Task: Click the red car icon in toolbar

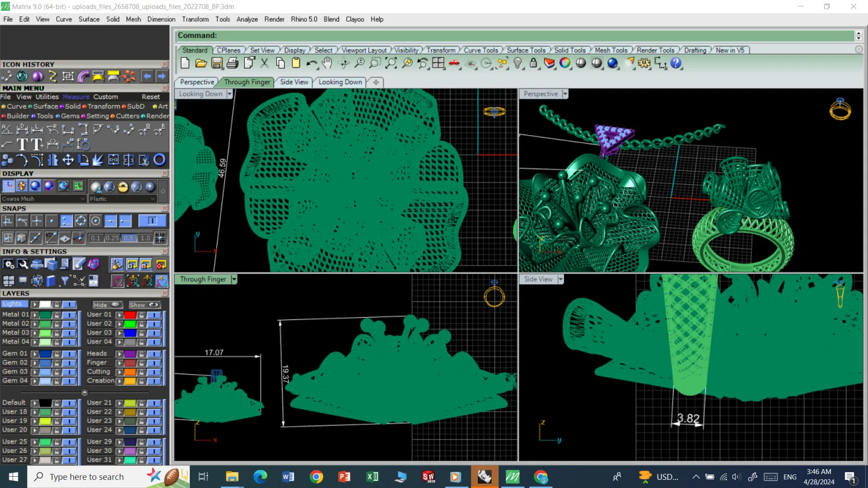Action: (455, 63)
